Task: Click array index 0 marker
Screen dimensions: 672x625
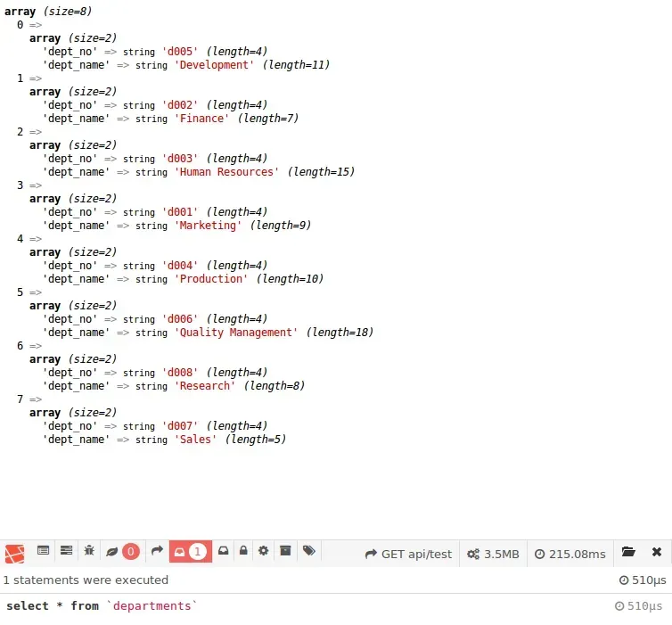Action: (20, 25)
